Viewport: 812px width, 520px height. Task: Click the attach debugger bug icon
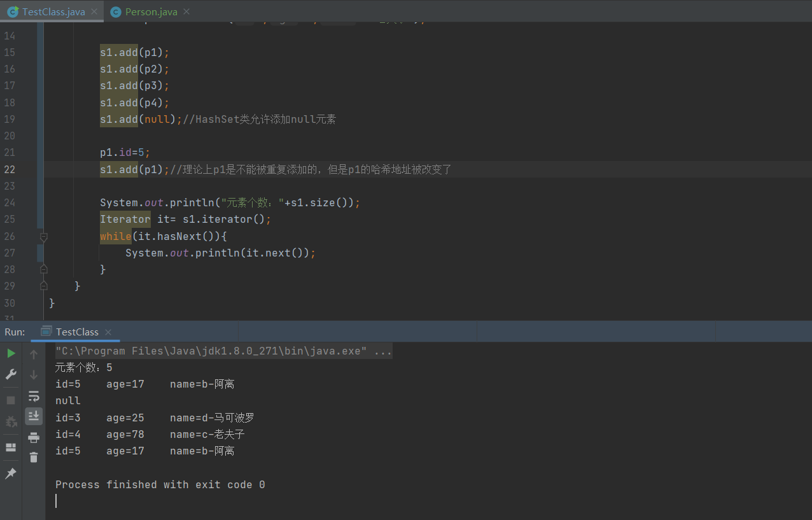(x=11, y=421)
